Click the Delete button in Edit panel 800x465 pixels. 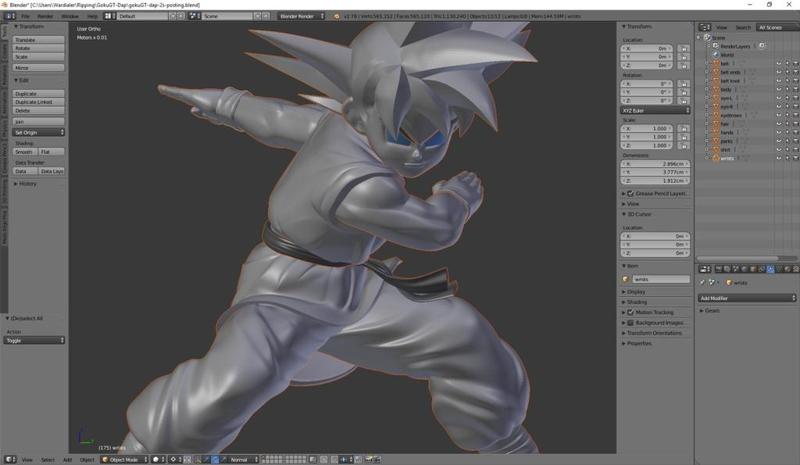pyautogui.click(x=39, y=110)
